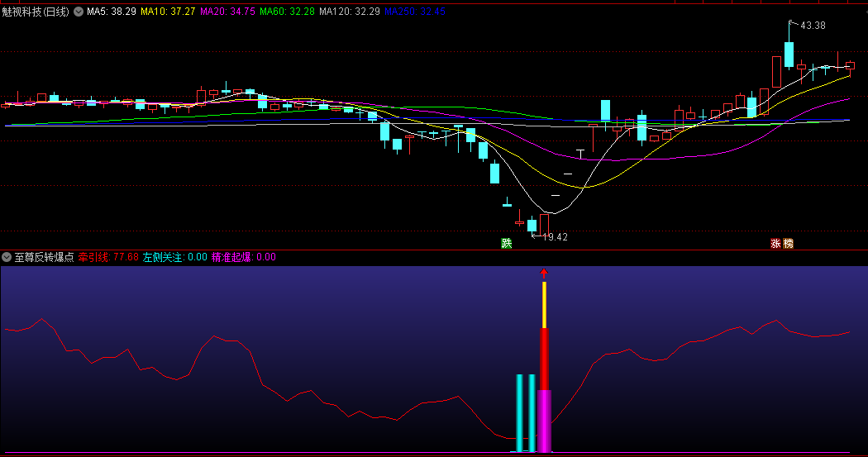Select the 19.42 low price label
Image resolution: width=868 pixels, height=457 pixels.
(555, 237)
